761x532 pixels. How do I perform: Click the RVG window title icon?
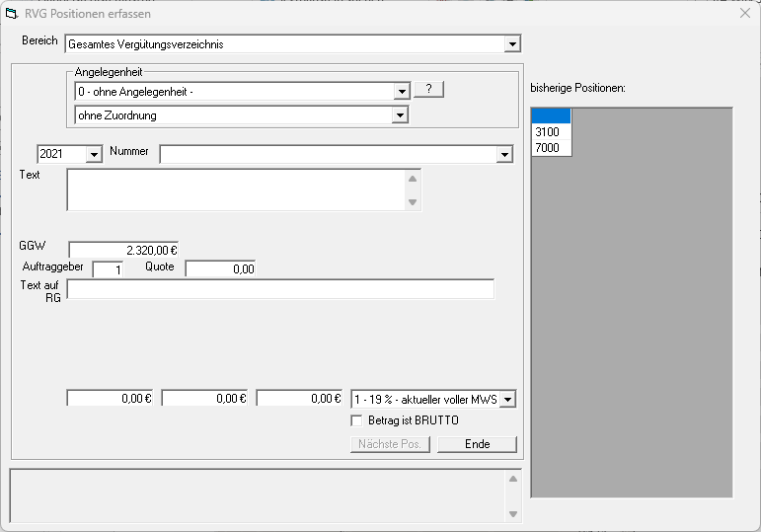12,14
